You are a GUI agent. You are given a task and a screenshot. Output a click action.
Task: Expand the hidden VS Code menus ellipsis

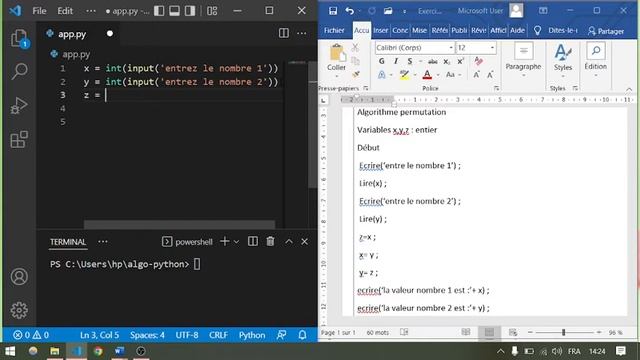[91, 11]
